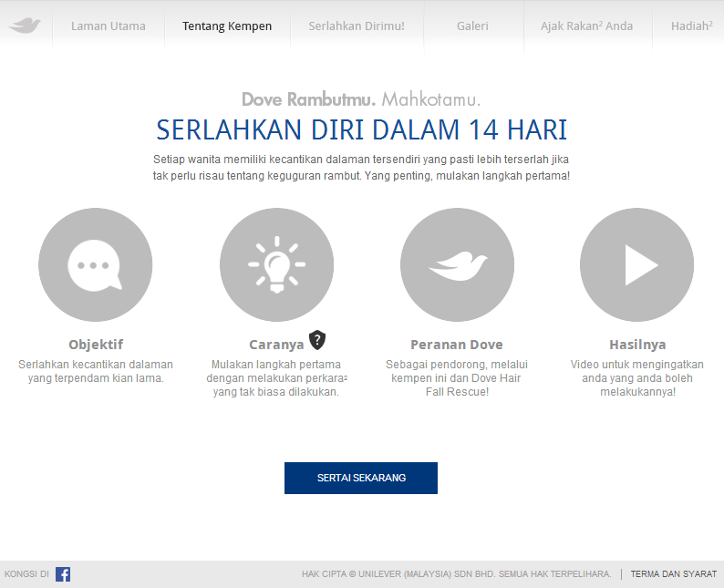Click the Caranya heading
Image resolution: width=724 pixels, height=588 pixels.
pos(276,345)
